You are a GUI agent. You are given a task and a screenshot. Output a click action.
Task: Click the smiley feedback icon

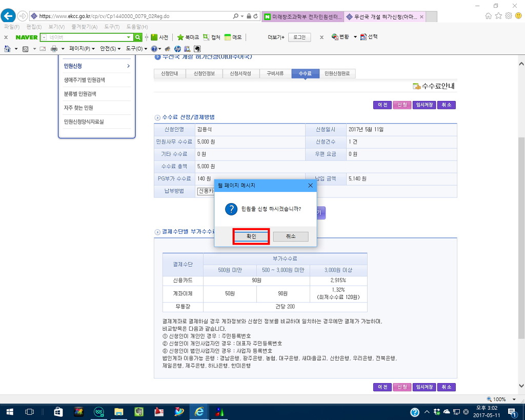pyautogui.click(x=518, y=16)
